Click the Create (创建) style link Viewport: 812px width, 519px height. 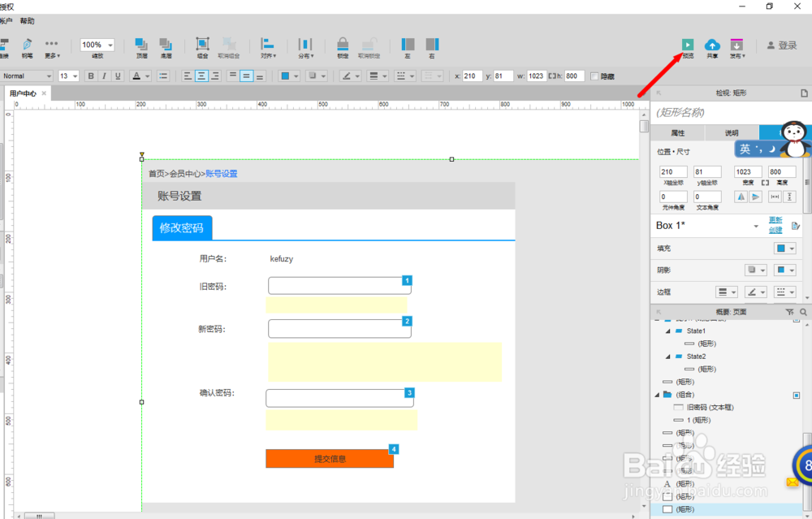[775, 230]
